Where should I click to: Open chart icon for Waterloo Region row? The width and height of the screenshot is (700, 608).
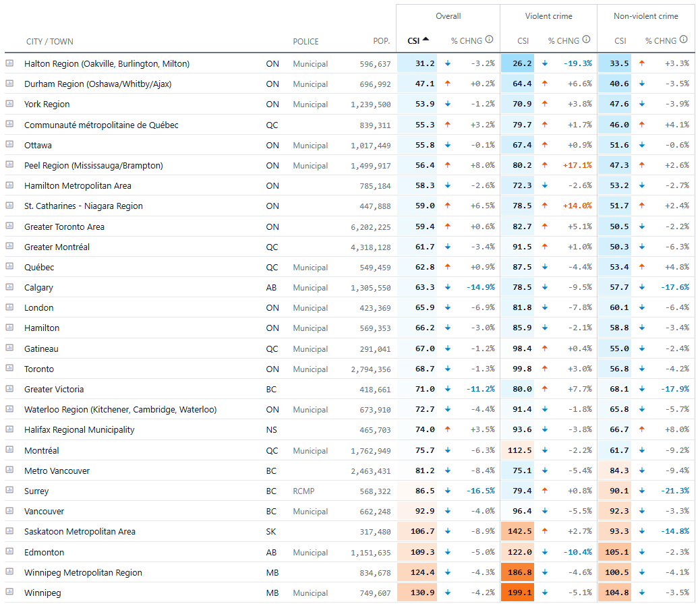tap(9, 408)
